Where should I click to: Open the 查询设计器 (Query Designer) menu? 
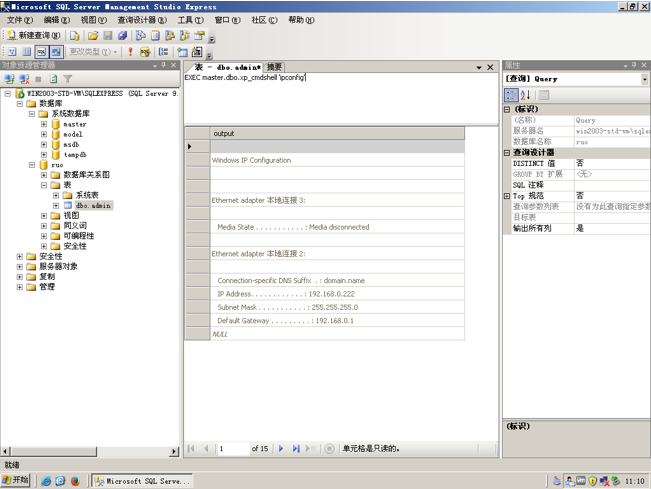pyautogui.click(x=142, y=20)
